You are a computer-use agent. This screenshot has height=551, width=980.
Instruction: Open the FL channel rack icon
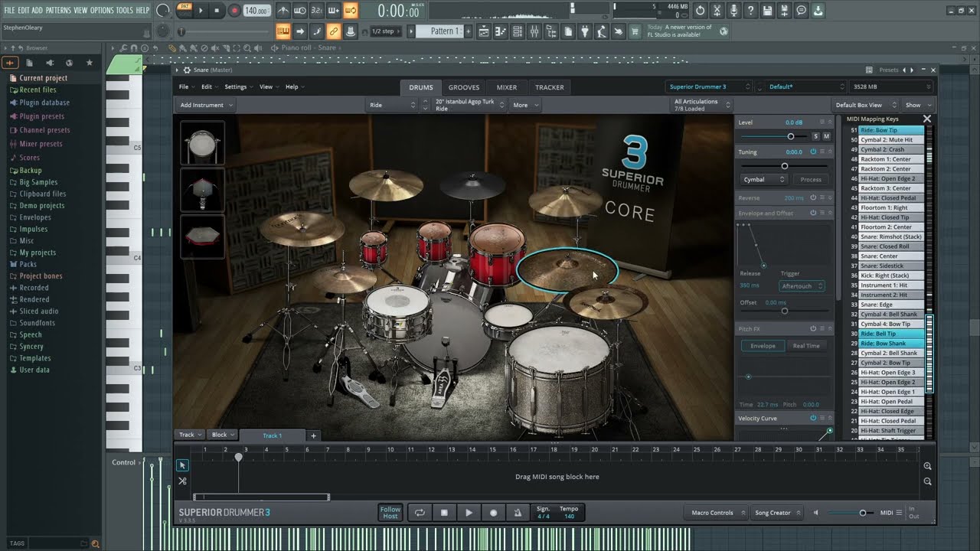coord(518,31)
